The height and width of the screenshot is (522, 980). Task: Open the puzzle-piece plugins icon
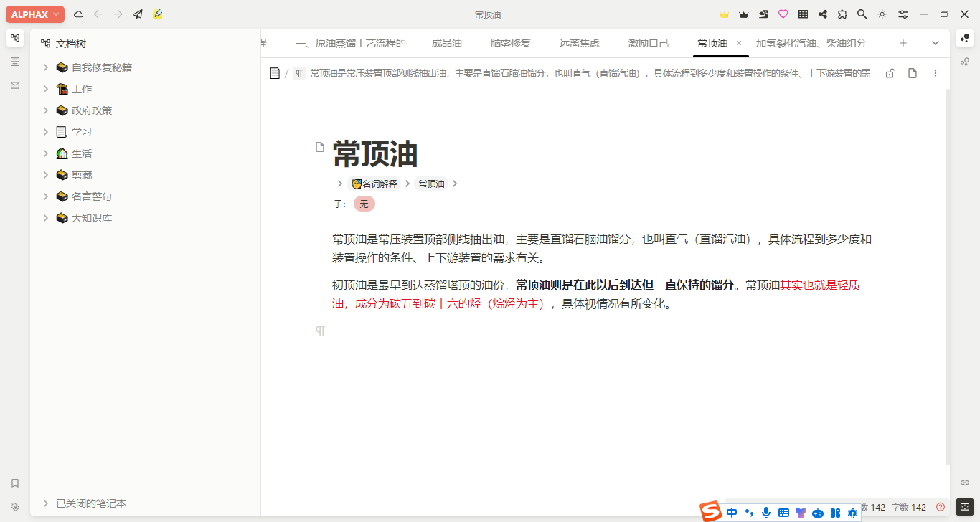842,14
